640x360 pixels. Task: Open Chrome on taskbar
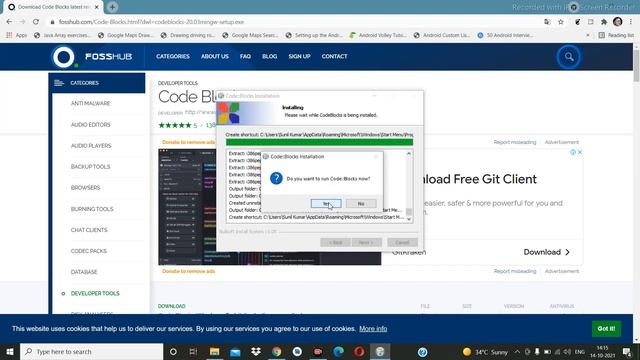(x=277, y=351)
